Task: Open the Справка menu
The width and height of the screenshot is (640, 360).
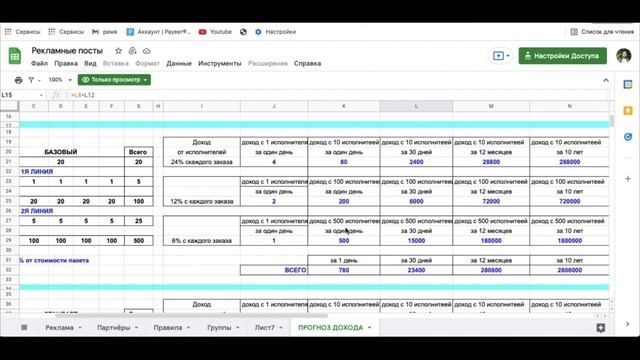Action: click(307, 63)
